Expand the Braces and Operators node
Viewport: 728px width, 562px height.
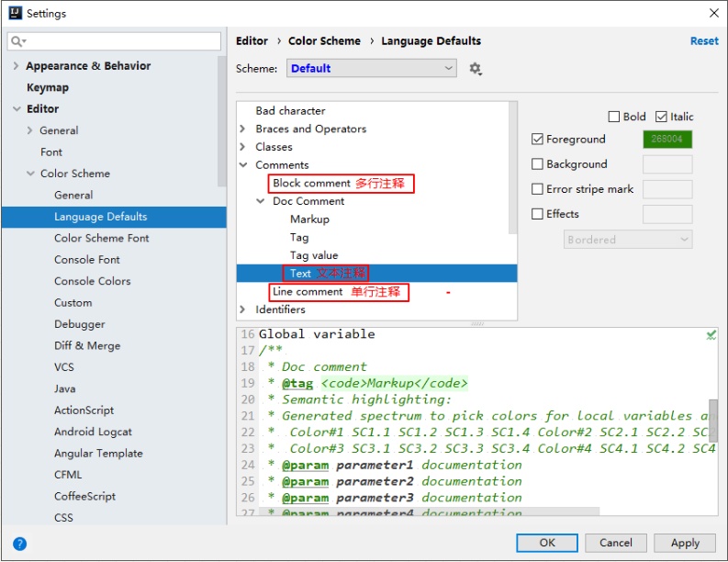click(243, 129)
